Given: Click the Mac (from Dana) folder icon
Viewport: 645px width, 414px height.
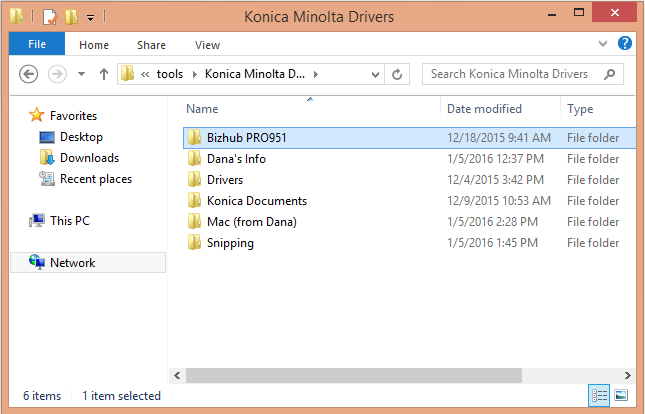Looking at the screenshot, I should click(x=194, y=221).
